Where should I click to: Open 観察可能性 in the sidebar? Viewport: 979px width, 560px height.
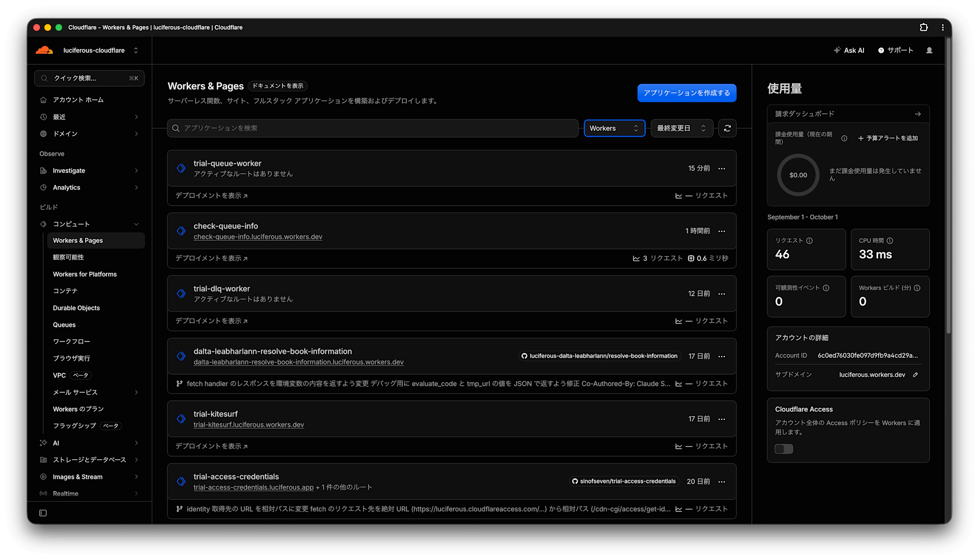point(68,257)
